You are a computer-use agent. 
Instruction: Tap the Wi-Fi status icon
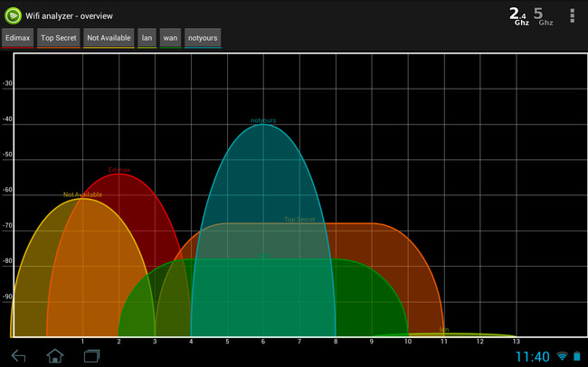(562, 356)
